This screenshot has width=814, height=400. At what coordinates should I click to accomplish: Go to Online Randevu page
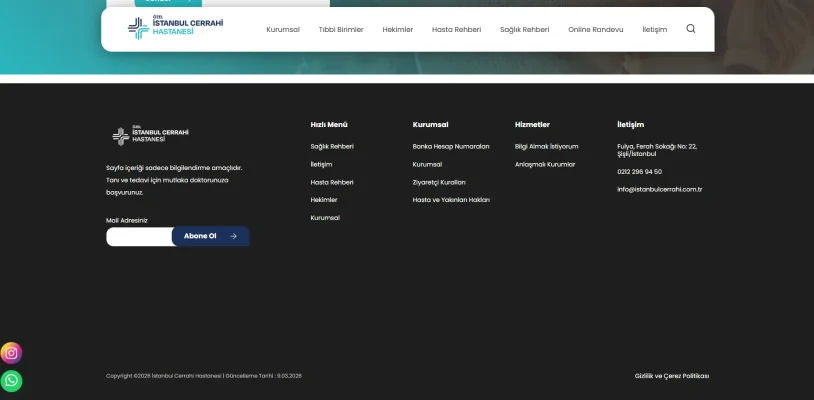[595, 30]
